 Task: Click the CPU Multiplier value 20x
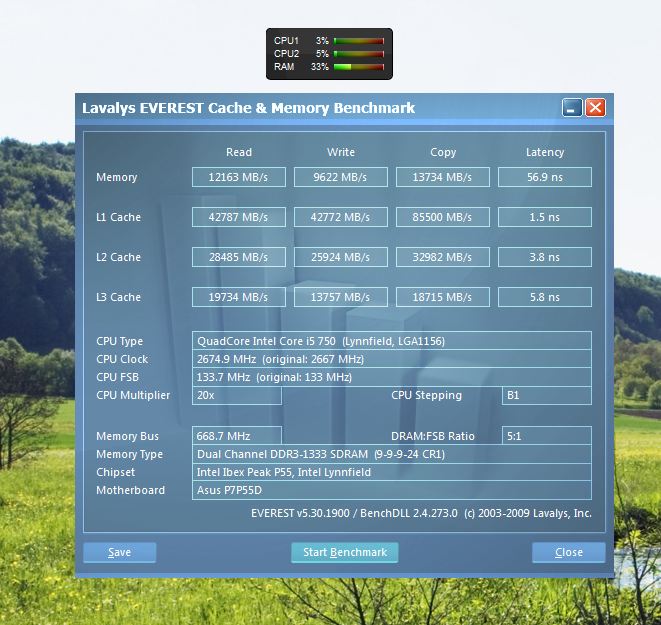tap(236, 395)
